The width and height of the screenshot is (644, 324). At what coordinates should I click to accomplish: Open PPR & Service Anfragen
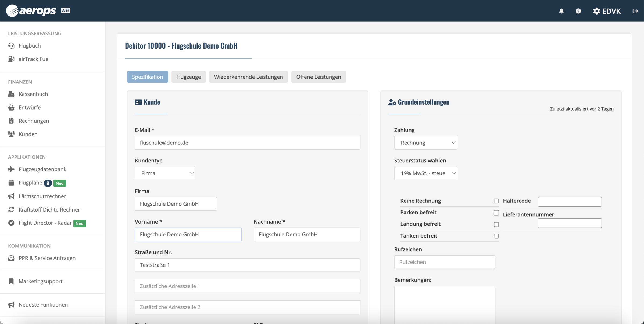coord(47,258)
